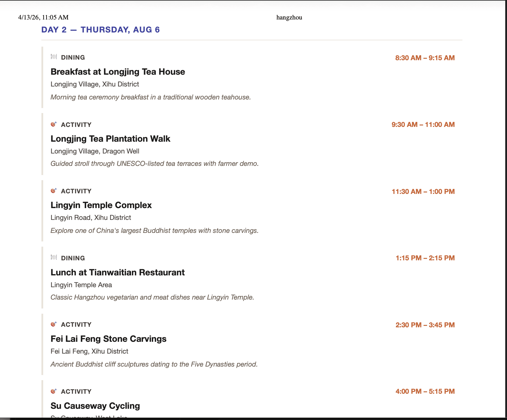Select the dart icon for Fei Lai Feng Stone Carvings

pos(54,324)
